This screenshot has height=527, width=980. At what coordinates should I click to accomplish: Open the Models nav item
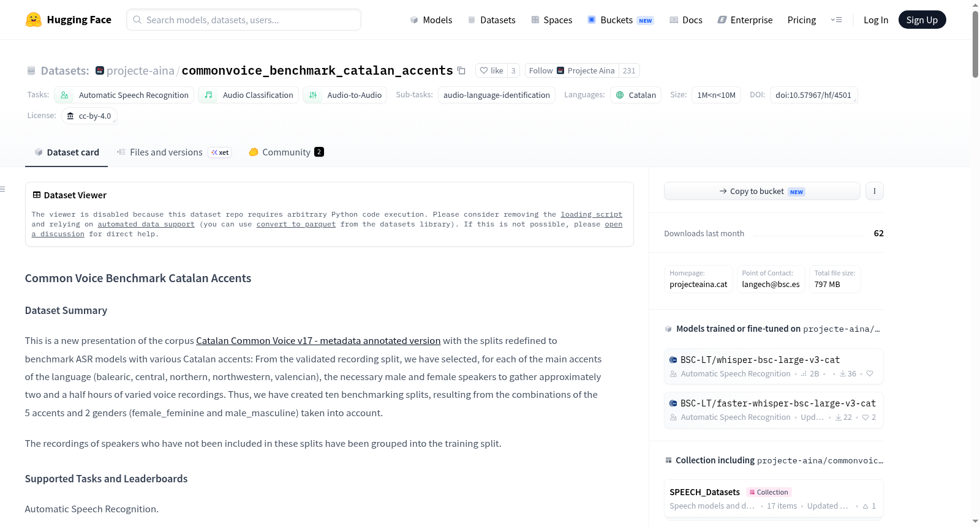click(x=431, y=20)
